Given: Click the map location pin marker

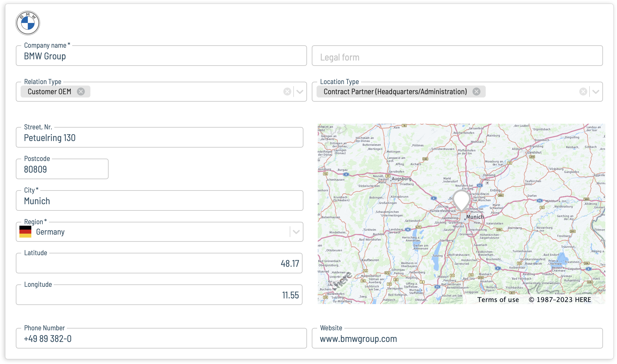Looking at the screenshot, I should click(x=462, y=201).
